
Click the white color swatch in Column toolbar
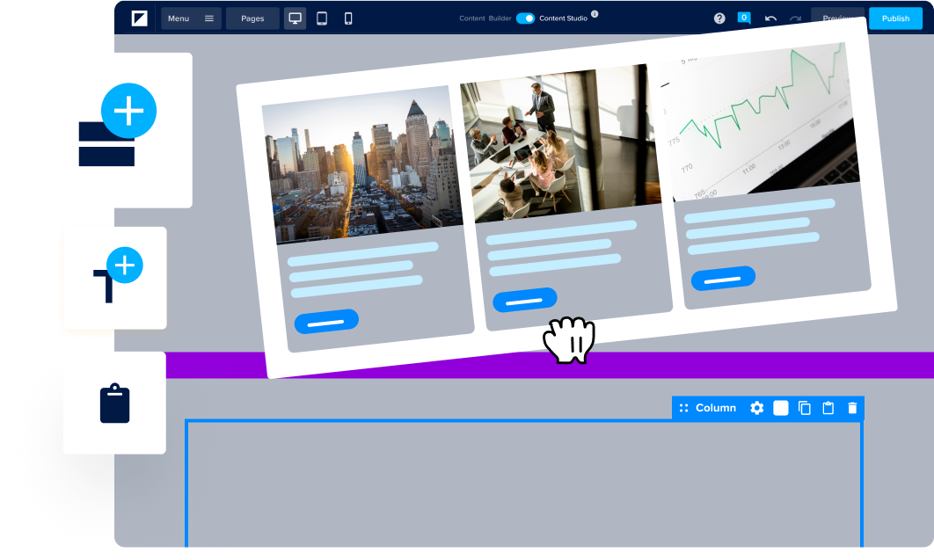coord(781,408)
